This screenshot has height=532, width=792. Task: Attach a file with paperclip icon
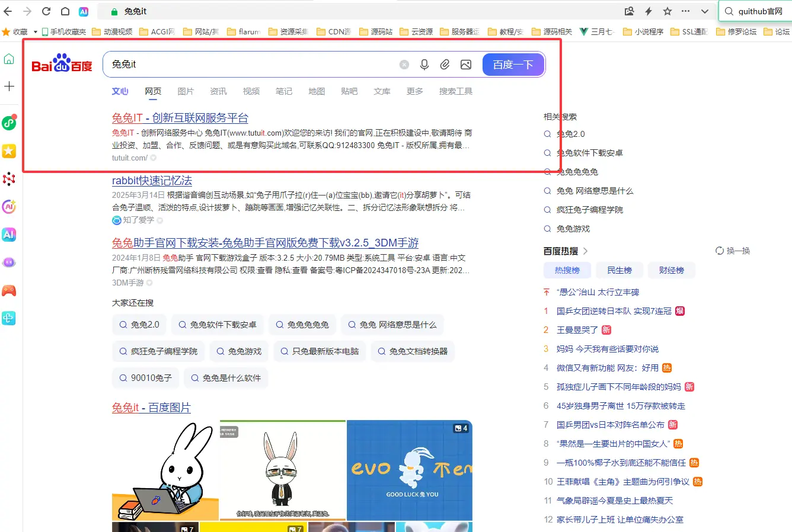pyautogui.click(x=445, y=65)
